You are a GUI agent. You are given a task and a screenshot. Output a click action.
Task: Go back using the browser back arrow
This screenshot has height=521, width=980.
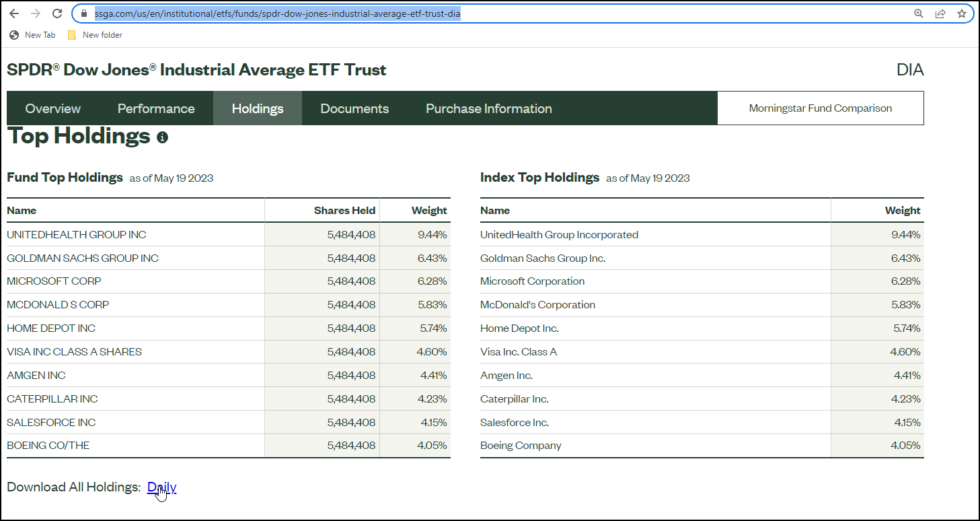[14, 13]
